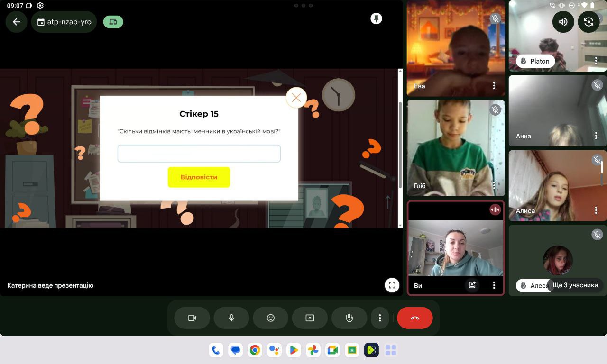Share screen using present button
This screenshot has height=364, width=607.
point(310,318)
